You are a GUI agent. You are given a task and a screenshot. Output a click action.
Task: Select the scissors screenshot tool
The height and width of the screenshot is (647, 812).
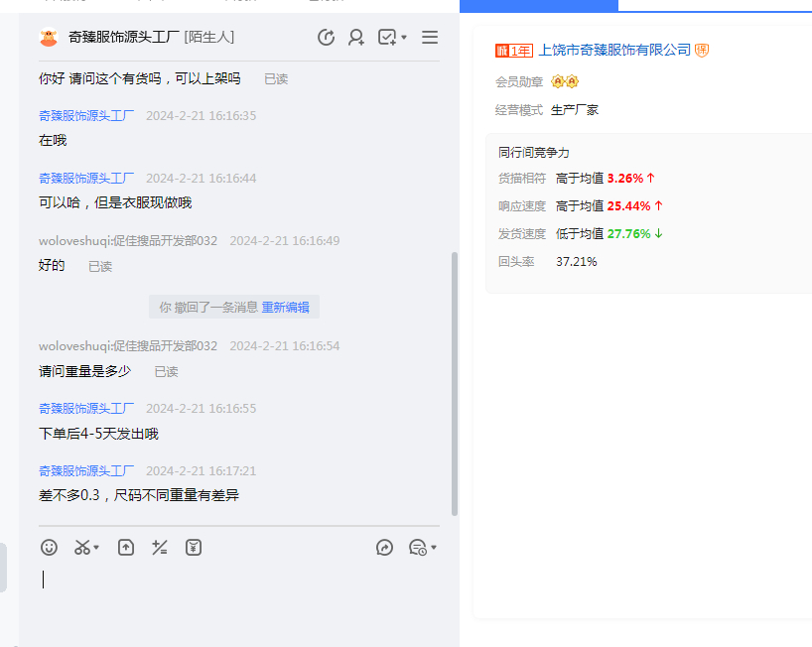pyautogui.click(x=82, y=547)
